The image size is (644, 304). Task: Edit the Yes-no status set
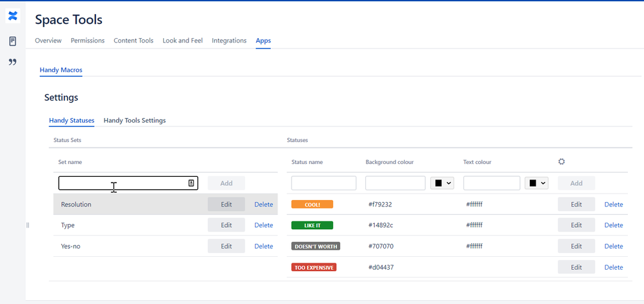coord(226,246)
